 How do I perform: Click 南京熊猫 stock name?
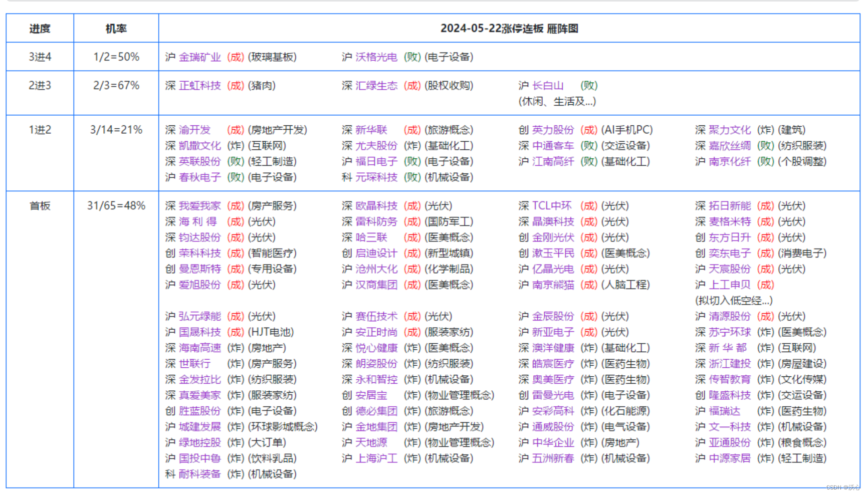(x=553, y=285)
